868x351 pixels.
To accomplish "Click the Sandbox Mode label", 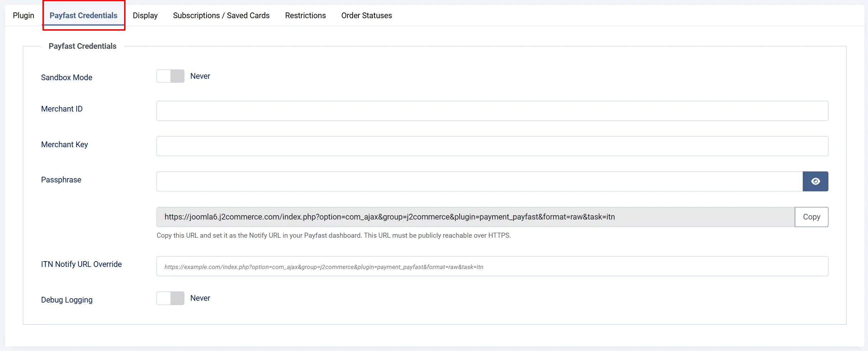I will click(x=67, y=77).
